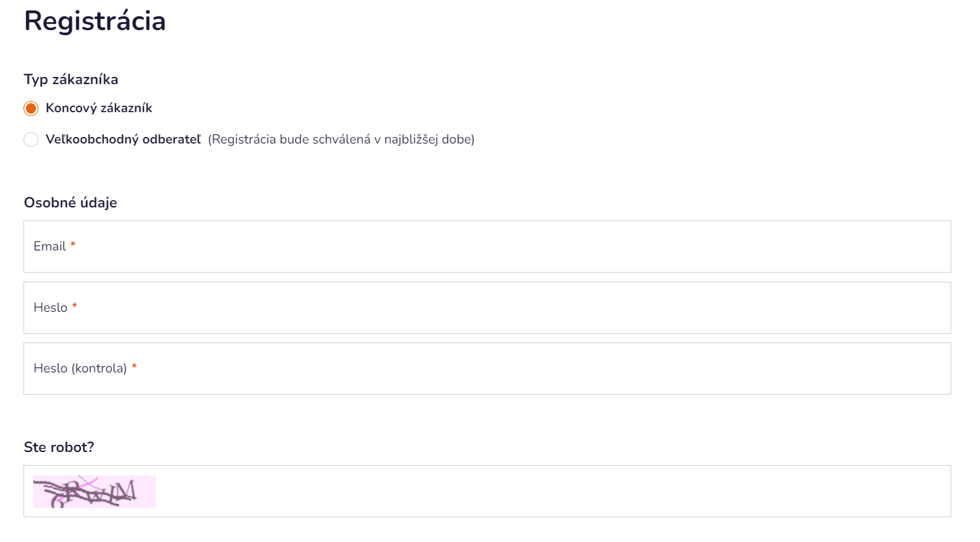Click the Veľkoobchodný odberateľ bold label
Screen dimensions: 980x542
click(x=123, y=140)
